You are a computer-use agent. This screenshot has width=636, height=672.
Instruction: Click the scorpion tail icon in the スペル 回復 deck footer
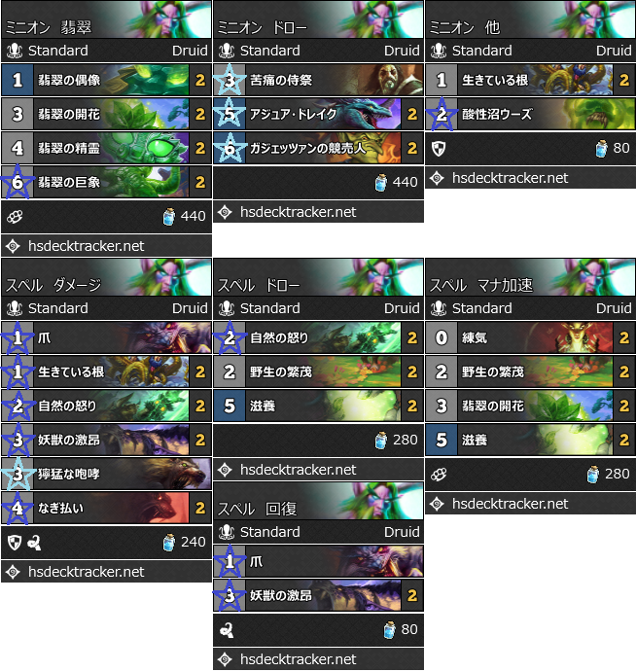[226, 630]
